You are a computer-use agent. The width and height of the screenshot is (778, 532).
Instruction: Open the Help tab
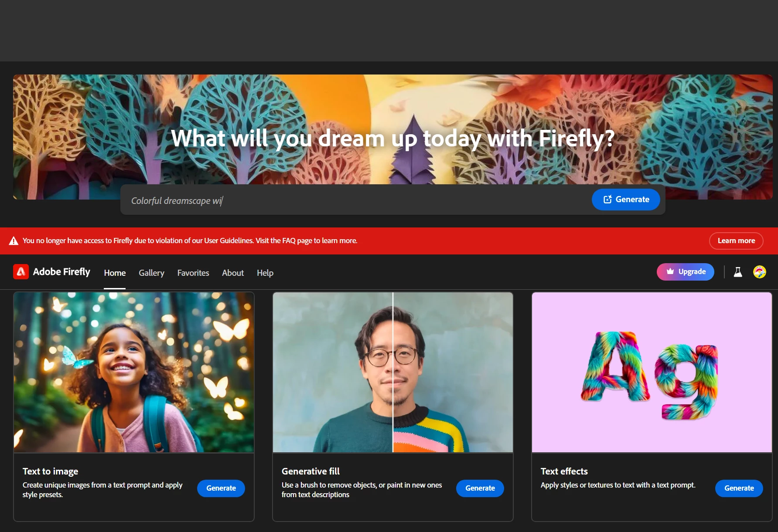tap(265, 273)
